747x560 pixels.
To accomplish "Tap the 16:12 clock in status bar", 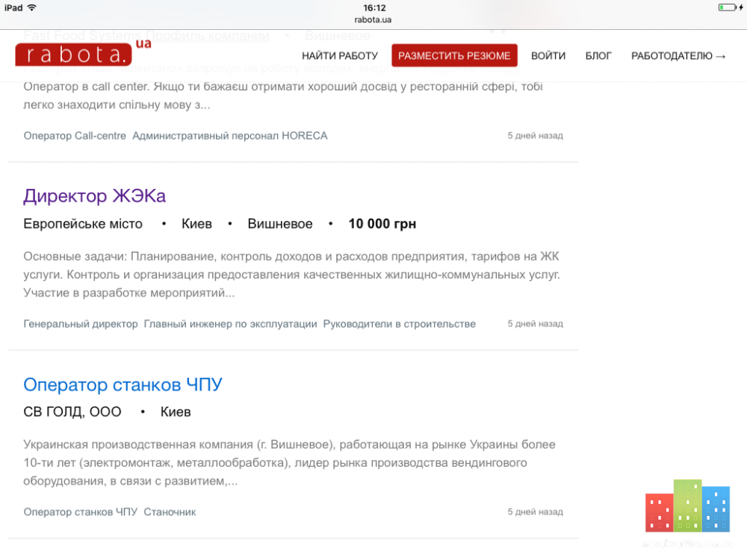I will 374,7.
